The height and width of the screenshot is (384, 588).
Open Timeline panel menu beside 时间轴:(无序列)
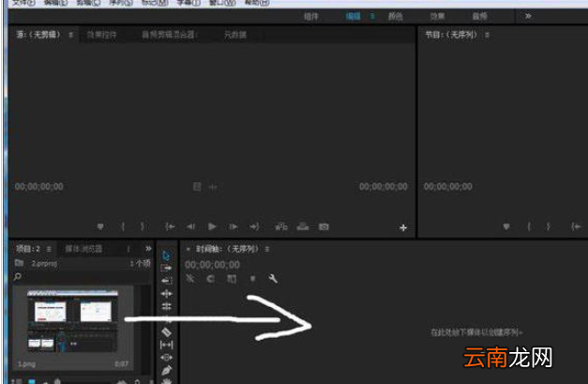[x=267, y=249]
